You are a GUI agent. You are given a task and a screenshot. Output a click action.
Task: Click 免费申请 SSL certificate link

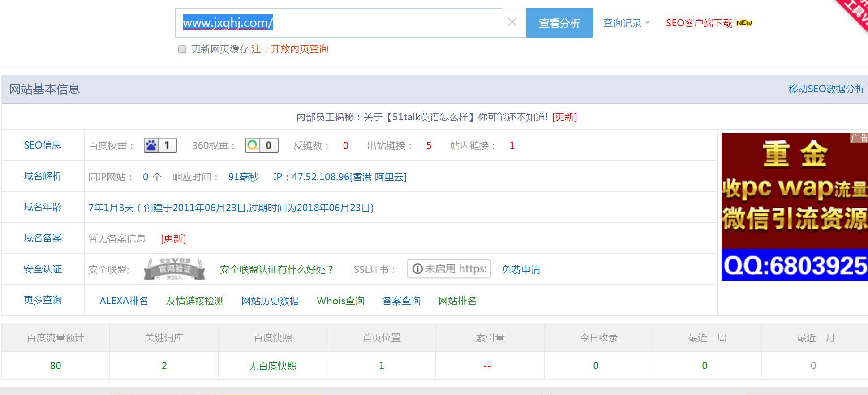coord(521,269)
